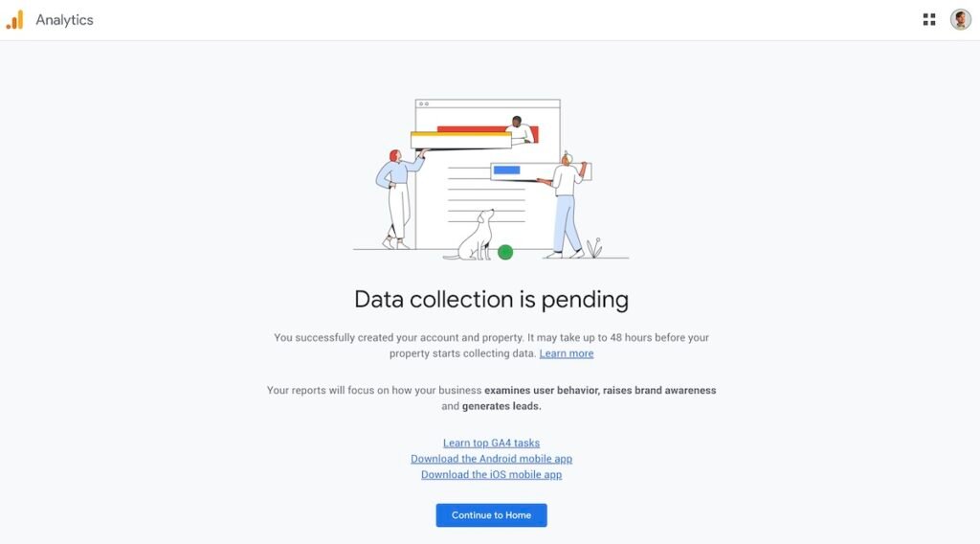The width and height of the screenshot is (980, 544).
Task: Click the white-haired person carrying a panel
Action: (565, 204)
